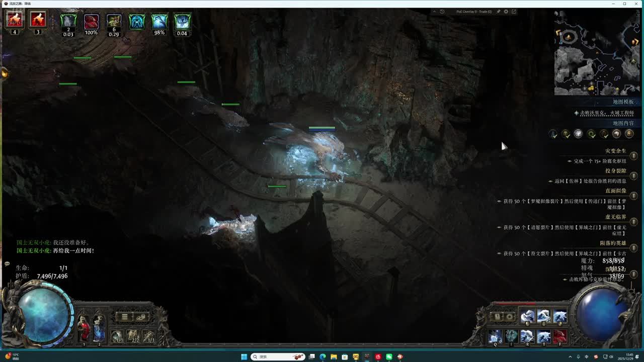This screenshot has width=644, height=362.
Task: Open PoE Overlay settings gear
Action: click(506, 12)
